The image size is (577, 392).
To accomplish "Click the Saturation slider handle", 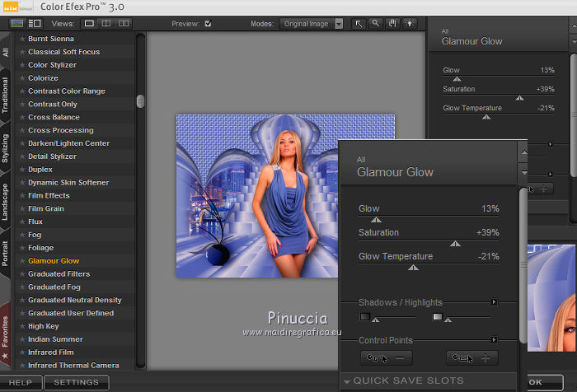I will [454, 244].
